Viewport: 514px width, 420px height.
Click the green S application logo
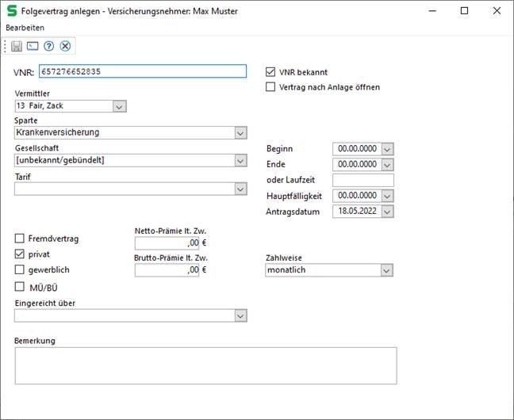[11, 11]
